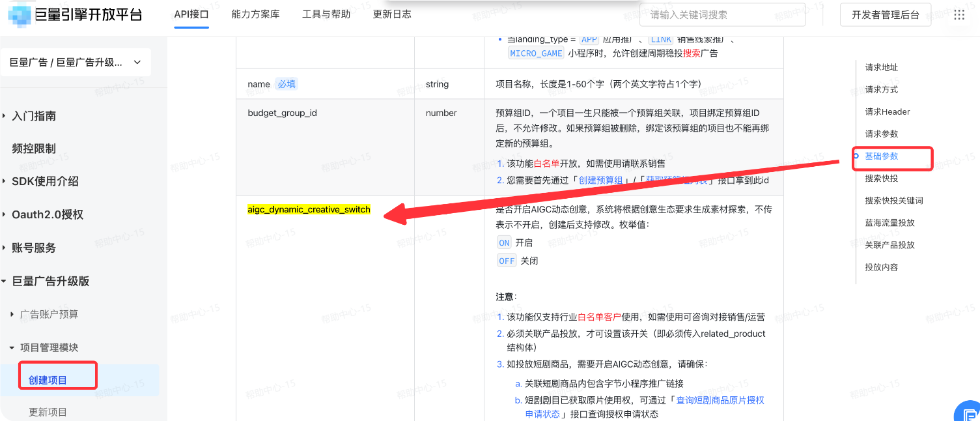Expand the Oauth2.0授权 section
The width and height of the screenshot is (980, 421).
click(48, 214)
